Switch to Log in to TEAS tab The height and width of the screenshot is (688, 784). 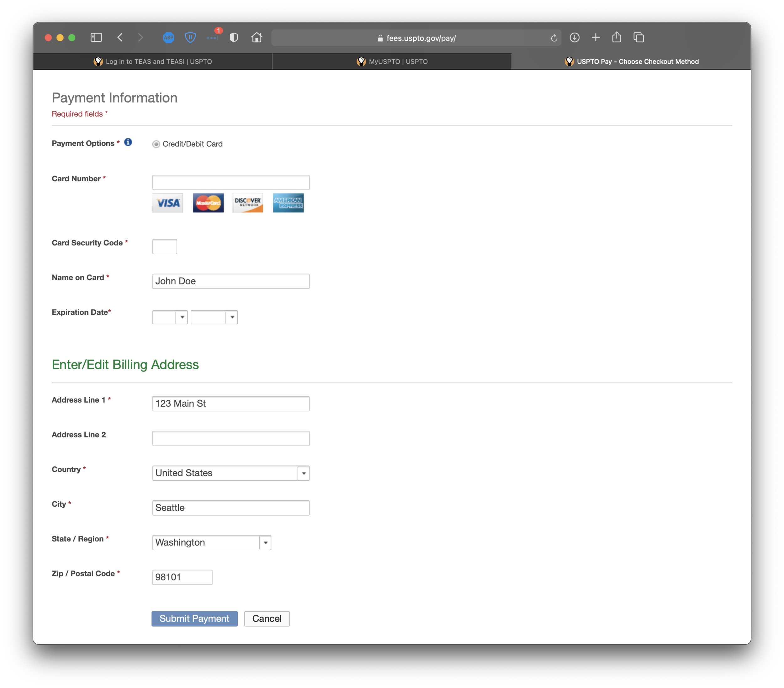tap(153, 61)
